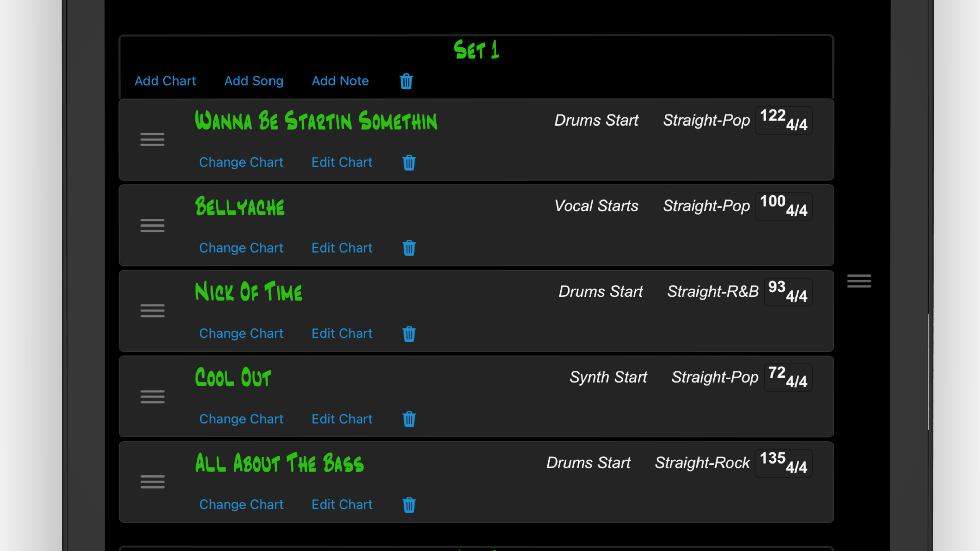
Task: Grab the reorder handle beside Nick Of Time
Action: [x=152, y=311]
